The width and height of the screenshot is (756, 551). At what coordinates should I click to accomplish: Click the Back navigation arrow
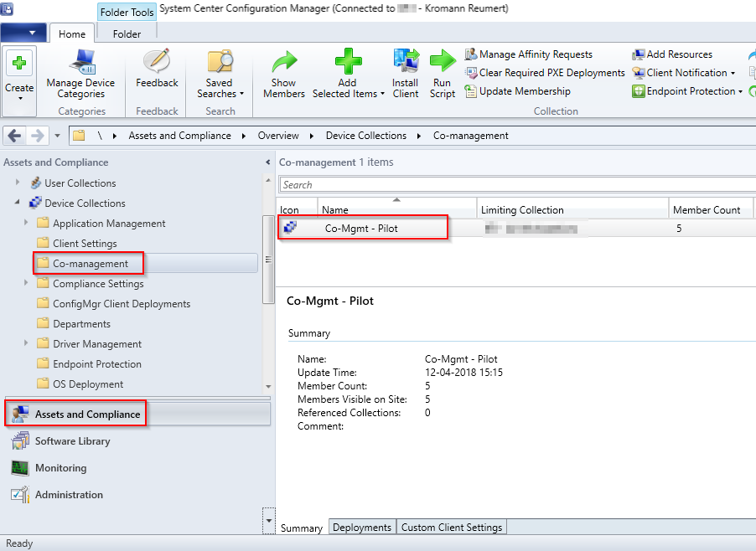tap(14, 136)
